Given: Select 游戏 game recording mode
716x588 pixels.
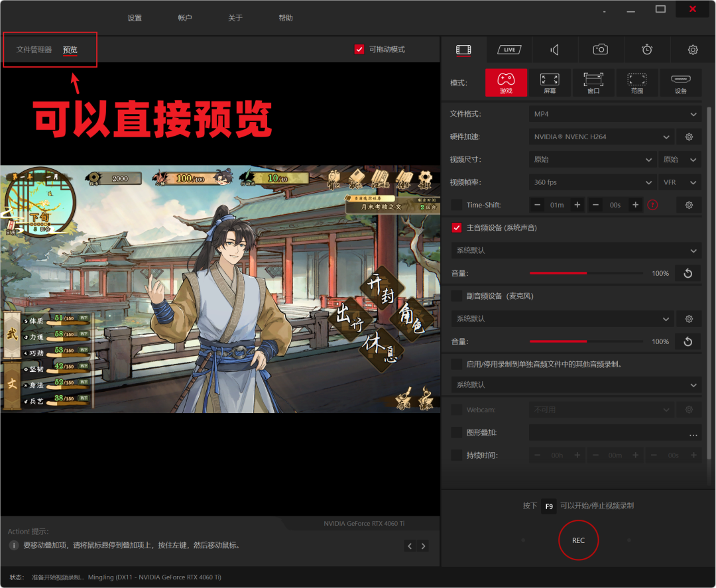Looking at the screenshot, I should pos(506,83).
